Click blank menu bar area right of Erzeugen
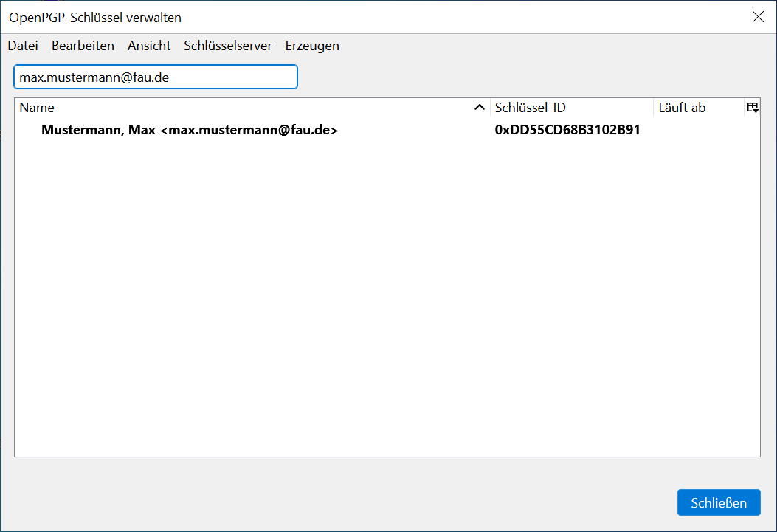 click(553, 46)
